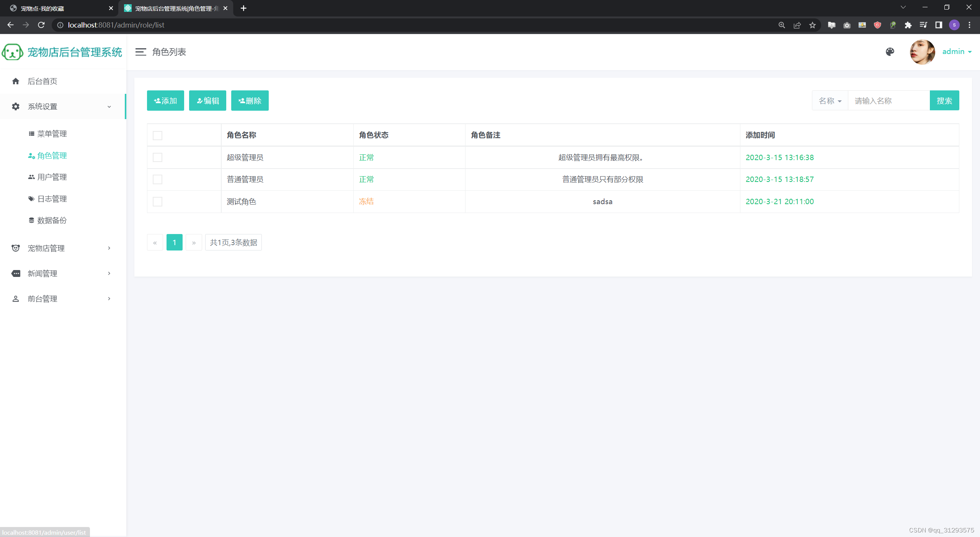
Task: Click the admin avatar picture
Action: 922,52
